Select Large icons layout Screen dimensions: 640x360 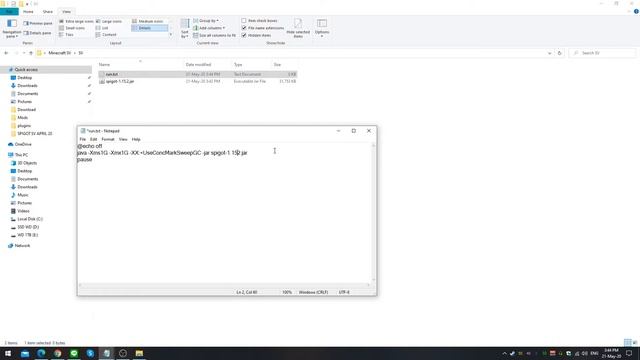click(x=109, y=21)
